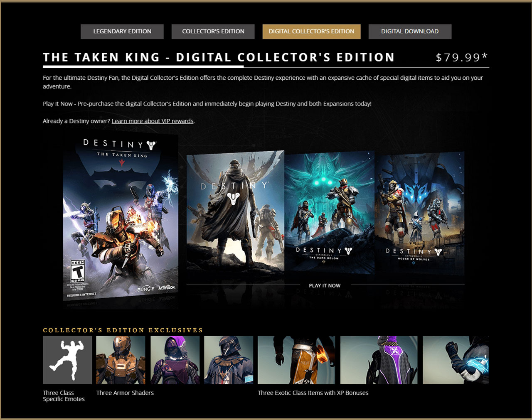Click the 'Collector's Edition Exclusives' heading
The height and width of the screenshot is (420, 532).
123,330
